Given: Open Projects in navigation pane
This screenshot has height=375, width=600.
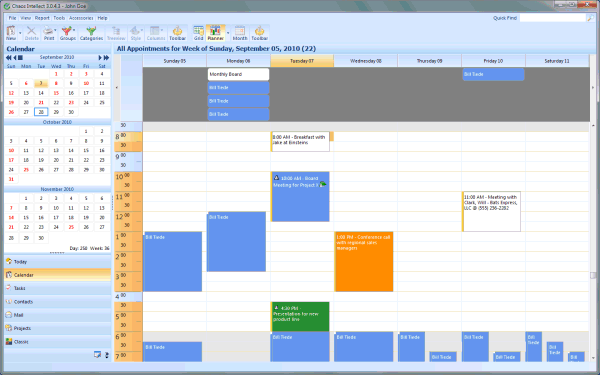Looking at the screenshot, I should (57, 328).
